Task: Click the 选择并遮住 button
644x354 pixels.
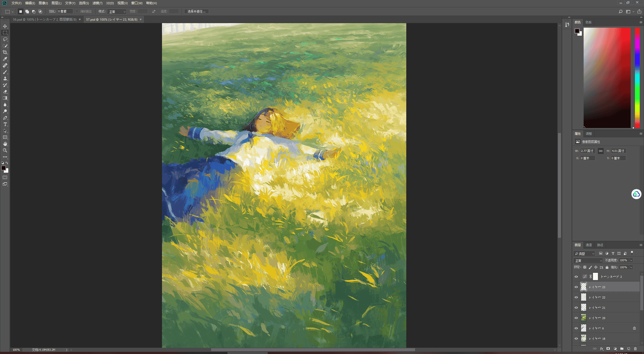Action: click(196, 11)
